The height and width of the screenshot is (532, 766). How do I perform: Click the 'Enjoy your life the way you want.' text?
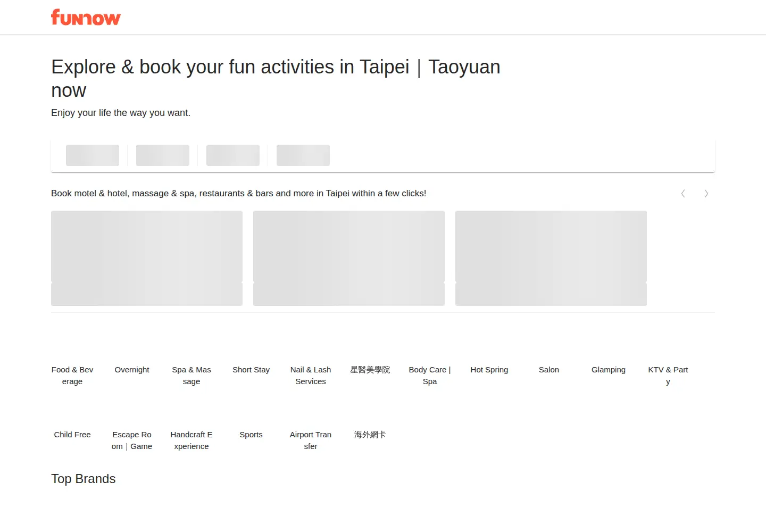pos(121,113)
